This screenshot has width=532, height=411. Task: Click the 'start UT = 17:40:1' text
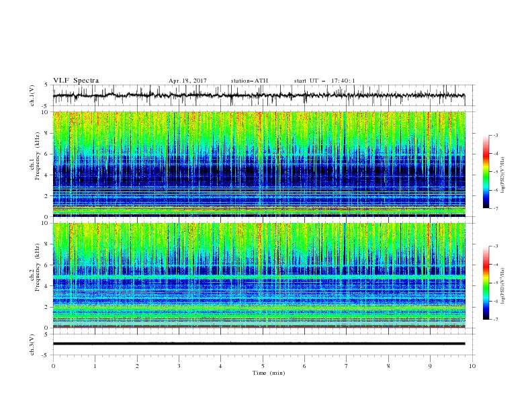[324, 81]
